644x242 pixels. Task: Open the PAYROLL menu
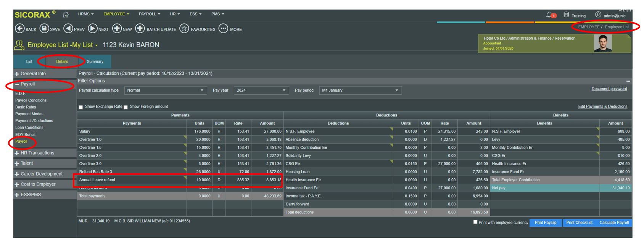[150, 14]
